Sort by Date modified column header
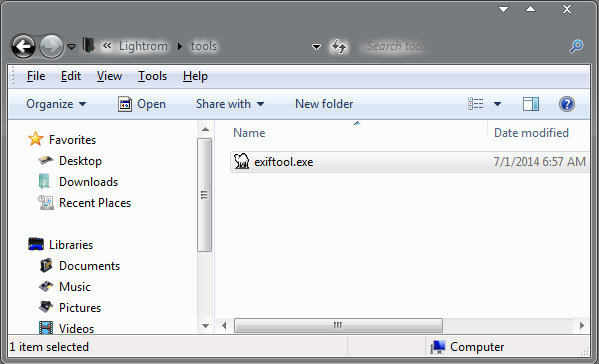Screen dimensions: 599x364 (531, 133)
